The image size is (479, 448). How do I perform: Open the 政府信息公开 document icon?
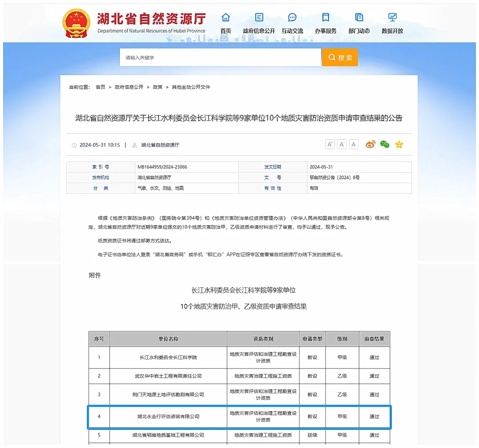259,17
